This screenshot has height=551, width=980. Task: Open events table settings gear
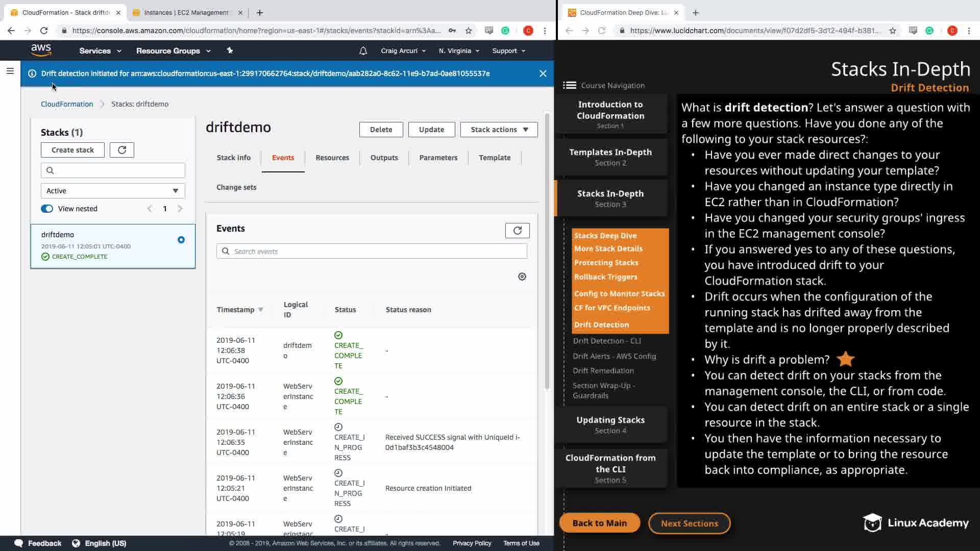tap(522, 277)
